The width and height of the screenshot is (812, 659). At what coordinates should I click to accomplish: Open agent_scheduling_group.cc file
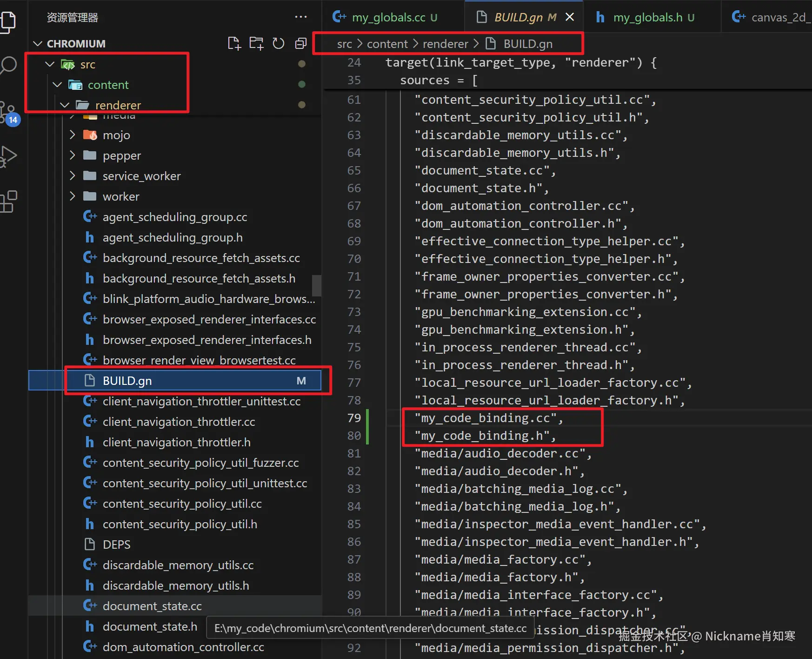(175, 217)
